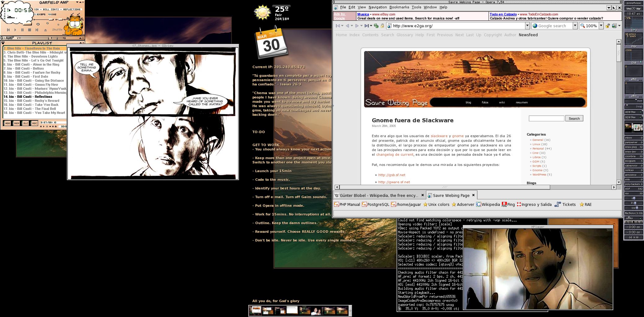
Task: Open the PostgreSQL bookmark
Action: pyautogui.click(x=376, y=205)
